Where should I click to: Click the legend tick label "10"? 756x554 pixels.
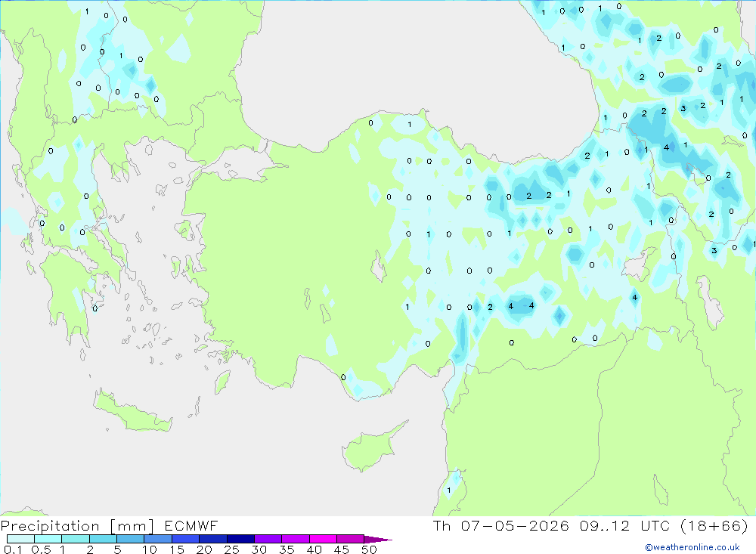pos(150,549)
